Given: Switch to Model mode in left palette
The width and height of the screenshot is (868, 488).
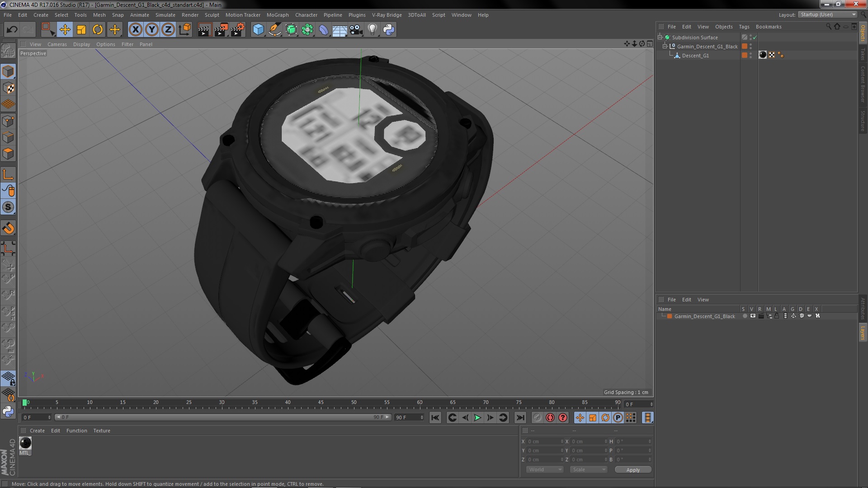Looking at the screenshot, I should [x=8, y=71].
